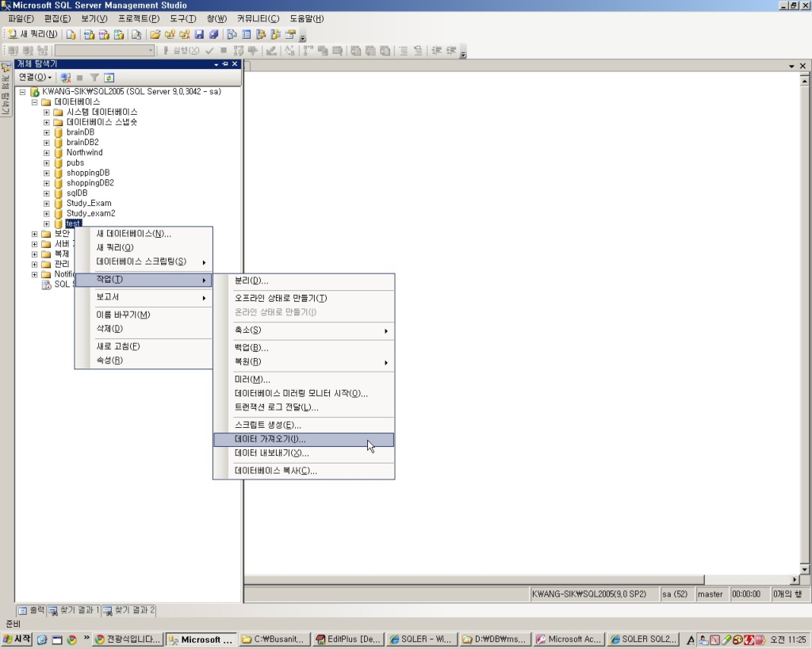Click the clock showing 오전 11:25

pyautogui.click(x=788, y=639)
